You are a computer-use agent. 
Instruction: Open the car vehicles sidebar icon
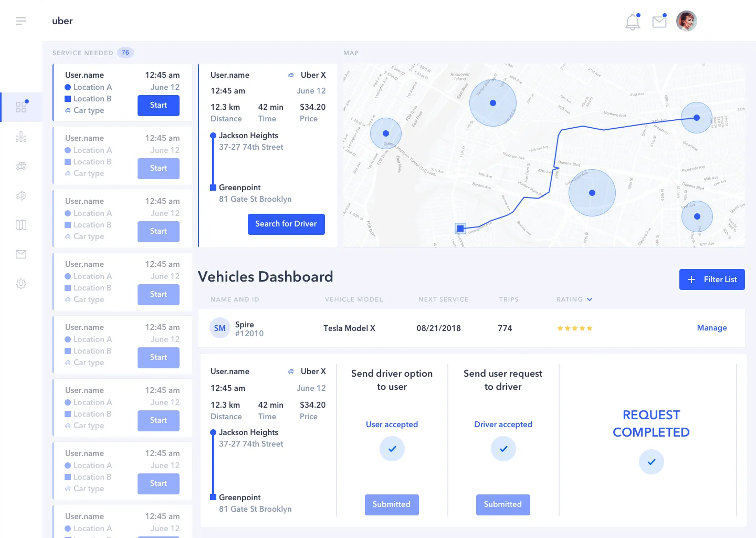[21, 166]
